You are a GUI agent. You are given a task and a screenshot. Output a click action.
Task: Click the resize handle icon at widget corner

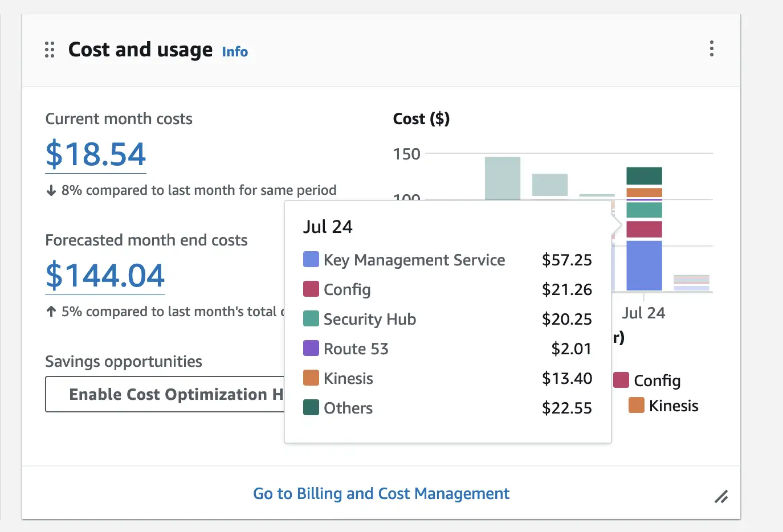[x=721, y=497]
